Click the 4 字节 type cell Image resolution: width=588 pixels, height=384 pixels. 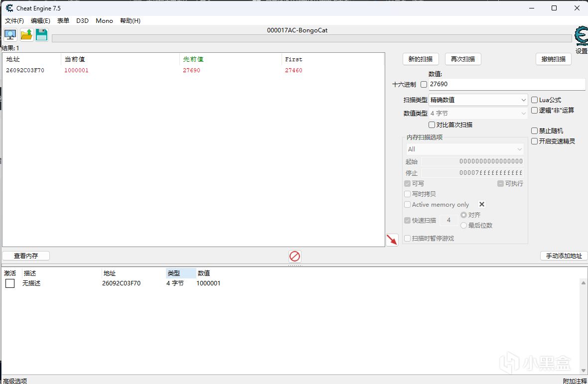175,283
